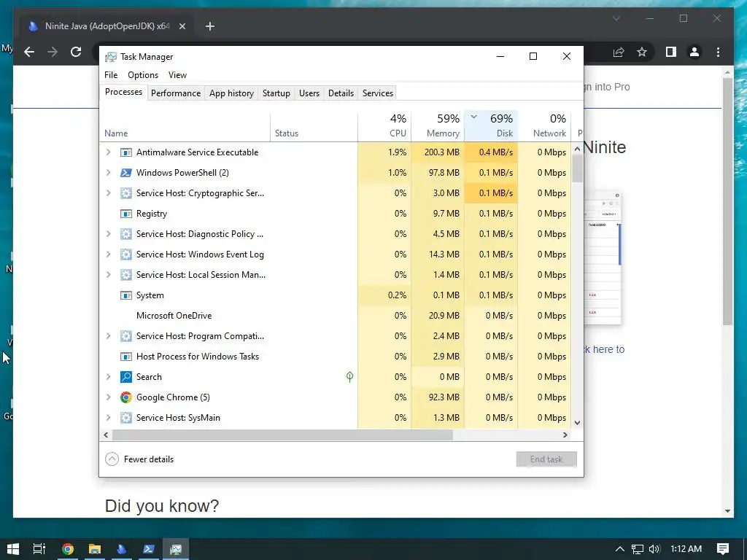The image size is (747, 560).
Task: Click the Google Chrome process icon
Action: (x=125, y=397)
